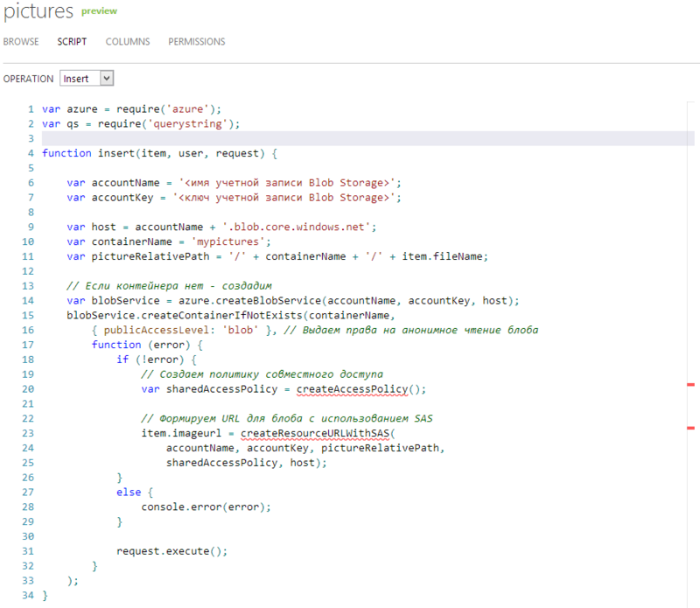Screen dimensions: 700x608
Task: Click line number 1 in the gutter
Action: pos(32,108)
